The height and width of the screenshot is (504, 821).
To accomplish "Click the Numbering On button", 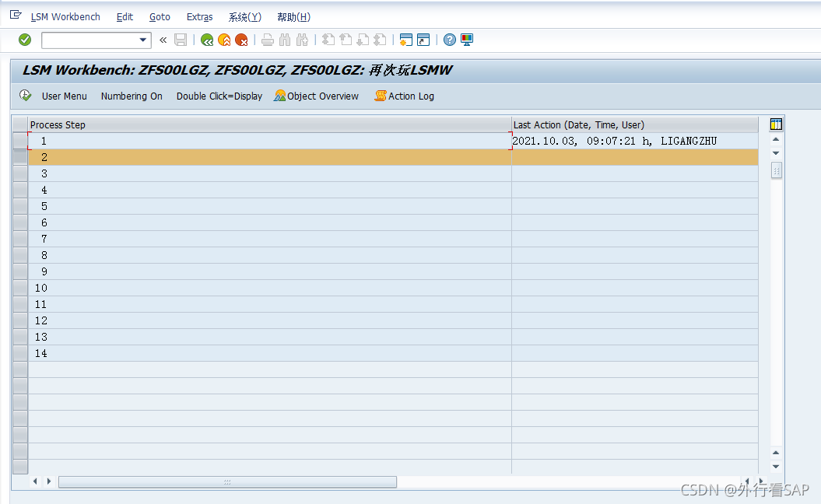I will (132, 96).
